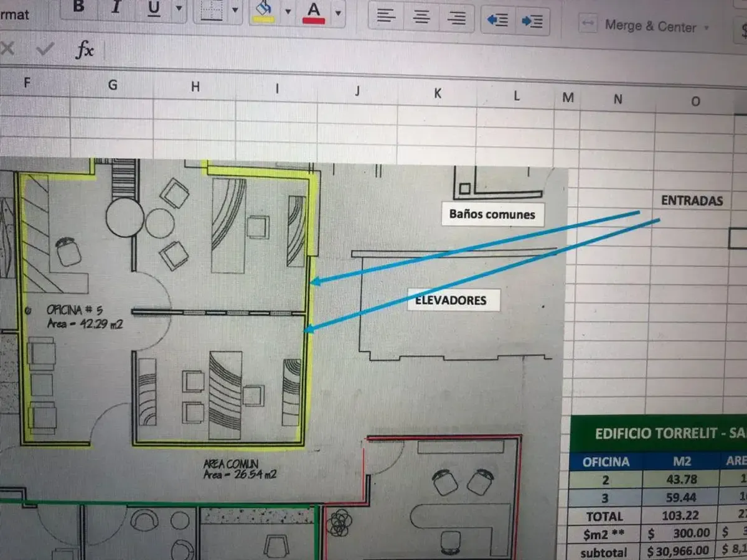Select column G header

tap(113, 85)
